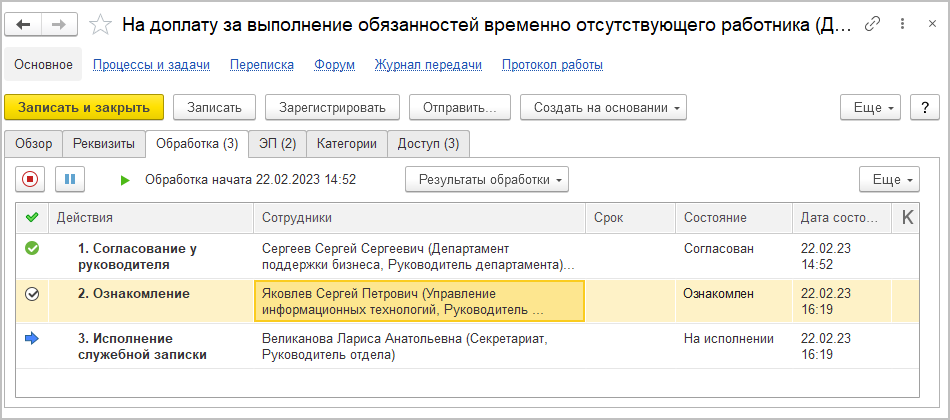Click the question mark help button

[925, 107]
